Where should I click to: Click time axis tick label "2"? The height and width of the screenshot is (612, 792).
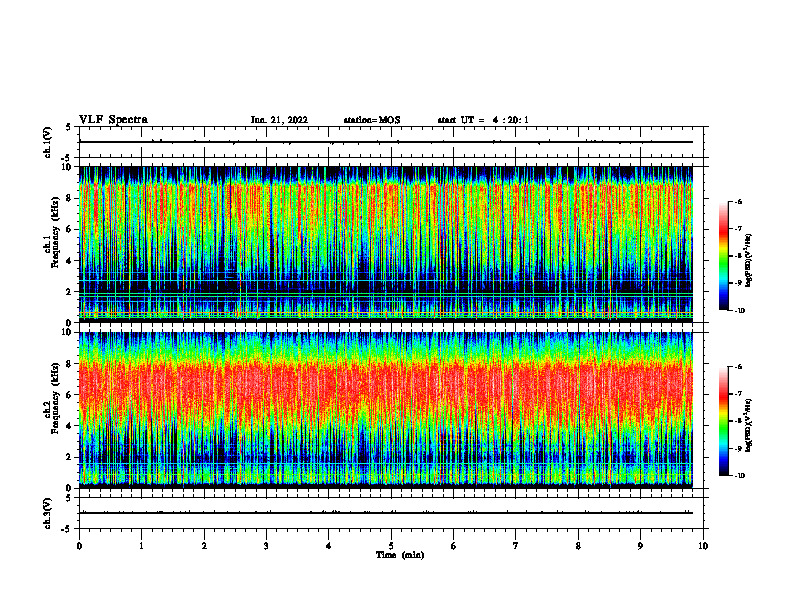tap(204, 546)
